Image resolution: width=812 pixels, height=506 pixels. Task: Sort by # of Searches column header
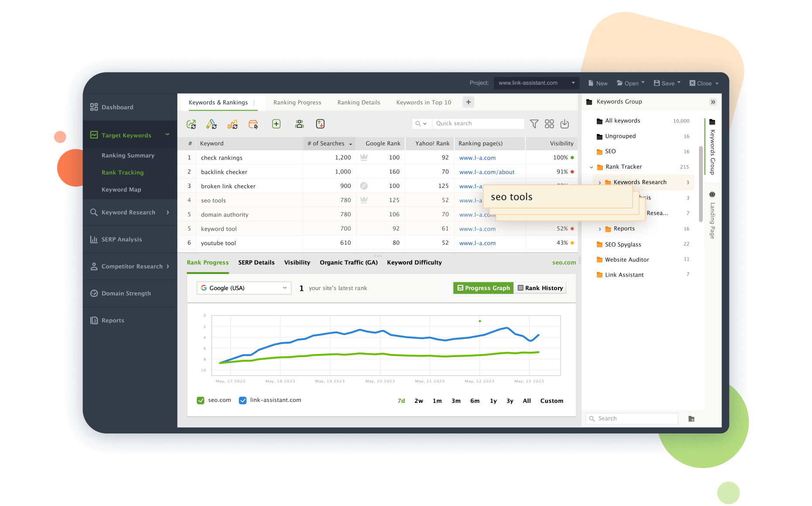pyautogui.click(x=330, y=143)
